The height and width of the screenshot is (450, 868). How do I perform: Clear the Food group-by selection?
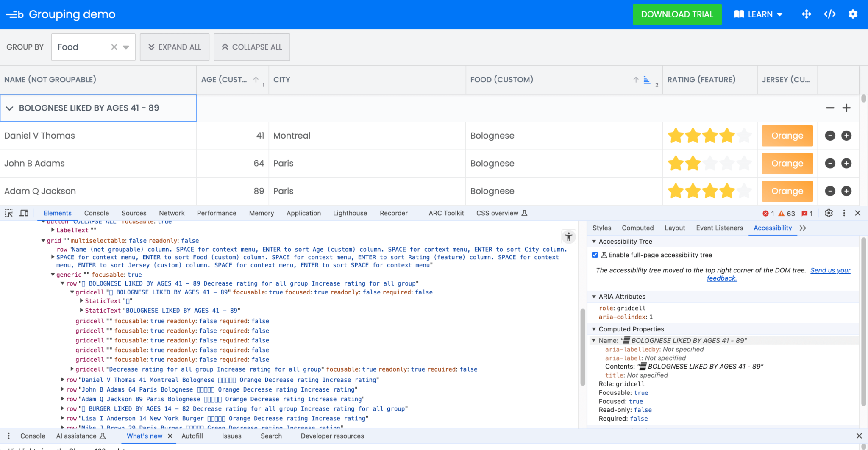[x=114, y=47]
